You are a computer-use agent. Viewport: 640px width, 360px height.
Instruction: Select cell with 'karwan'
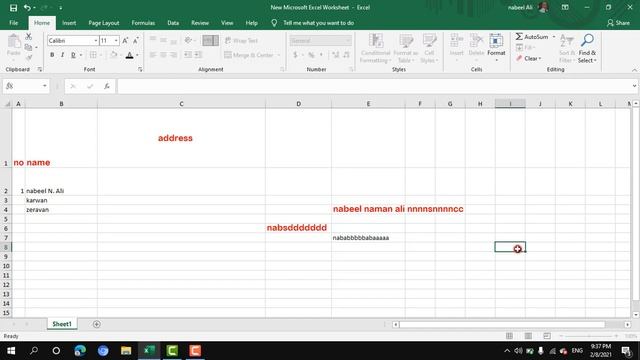point(61,200)
